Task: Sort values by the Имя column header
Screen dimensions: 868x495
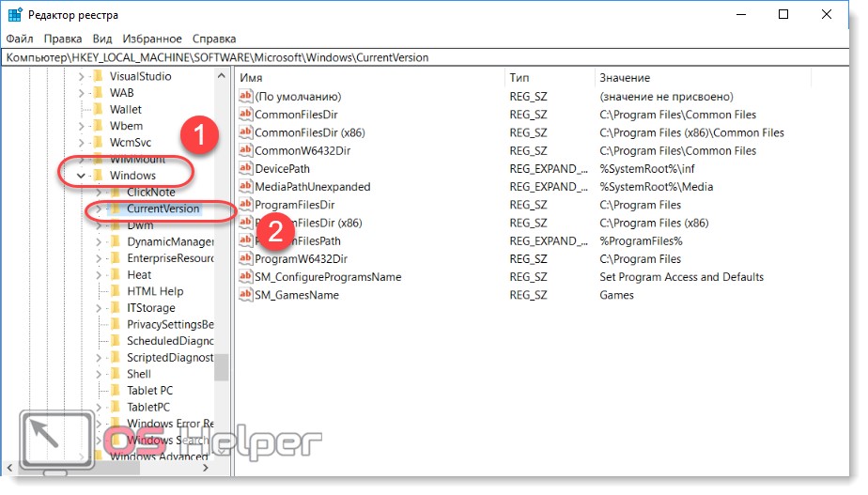Action: point(366,77)
